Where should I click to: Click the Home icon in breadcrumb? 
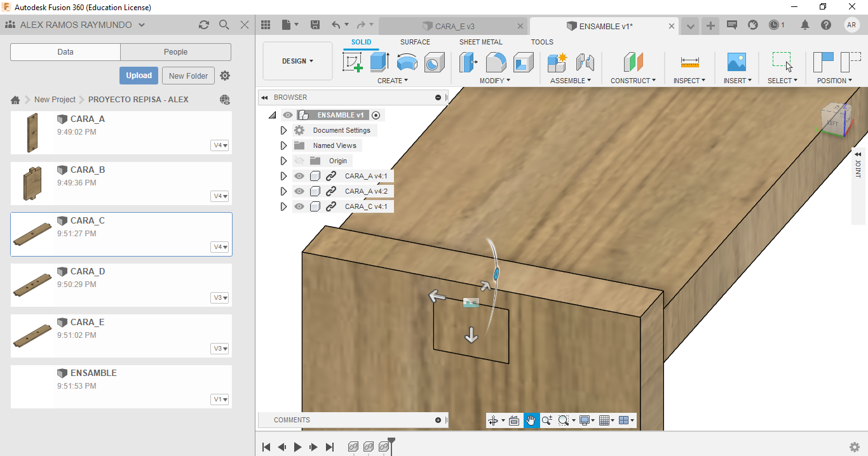coord(15,100)
